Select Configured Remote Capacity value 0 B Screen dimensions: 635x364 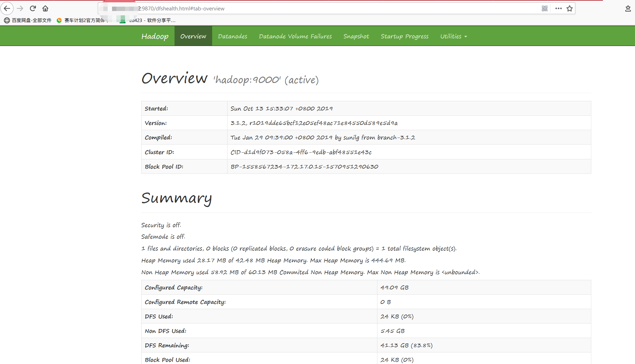pos(386,302)
